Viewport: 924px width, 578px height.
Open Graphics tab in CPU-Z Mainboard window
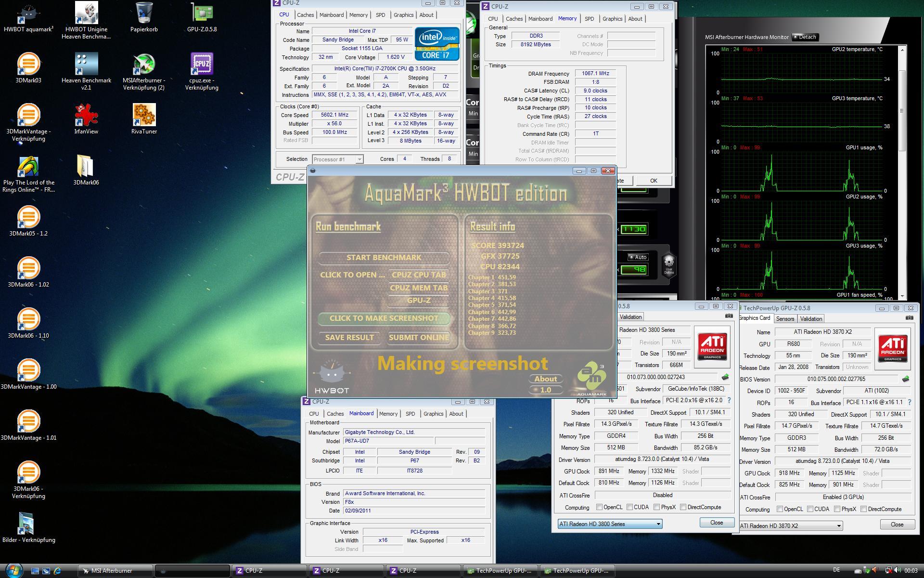(x=433, y=414)
